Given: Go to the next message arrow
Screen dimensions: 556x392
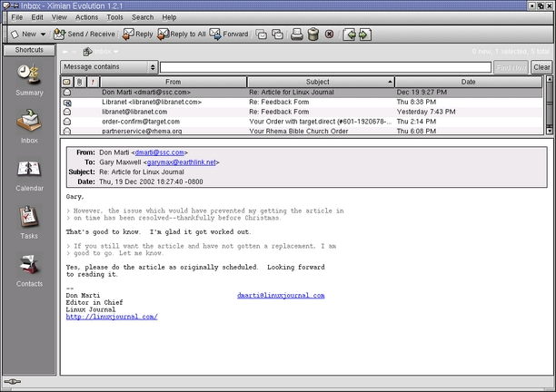Looking at the screenshot, I should click(x=364, y=34).
